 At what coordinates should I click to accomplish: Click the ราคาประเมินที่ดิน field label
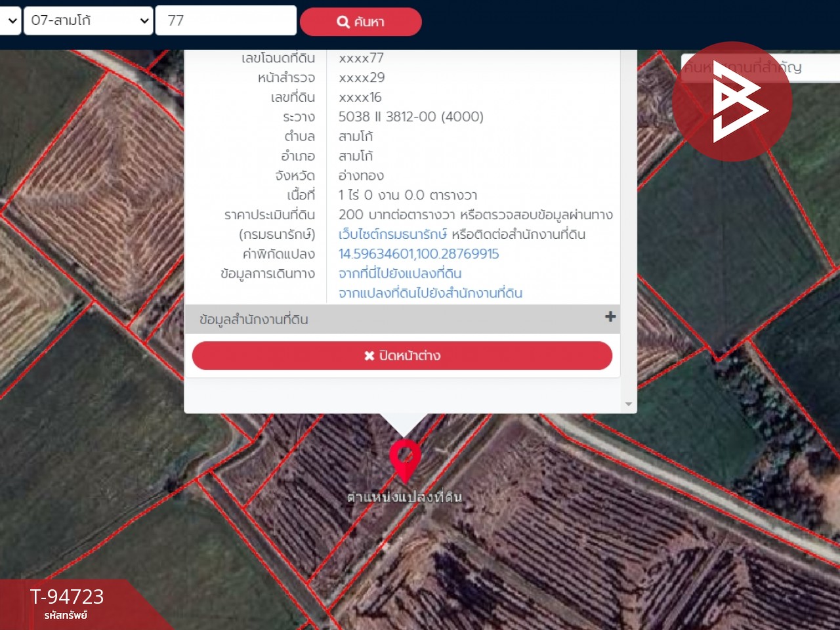(270, 215)
